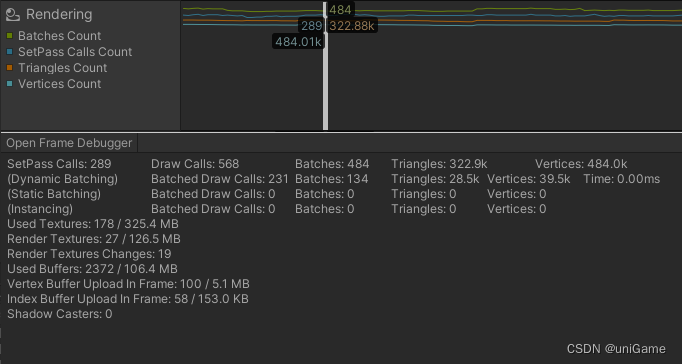Select the Triangles: 322.9k stat
This screenshot has height=364, width=682.
439,164
